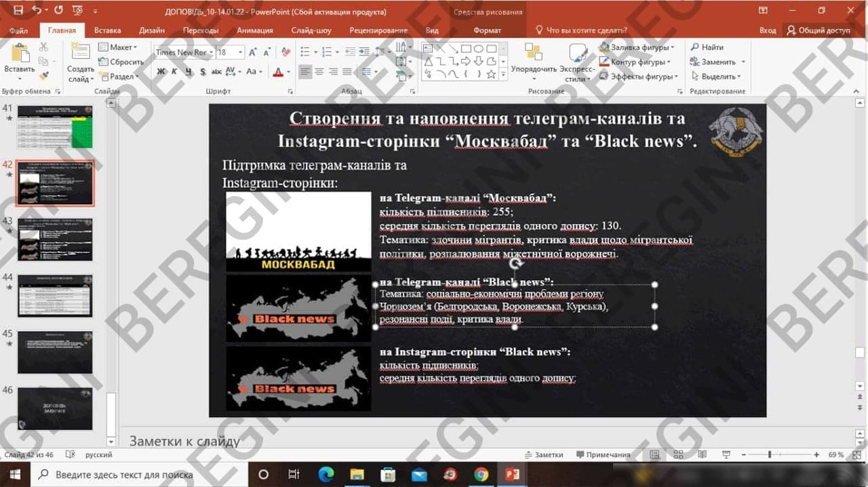This screenshot has height=487, width=868.
Task: Open the Times New Roman font name box
Action: (x=183, y=52)
